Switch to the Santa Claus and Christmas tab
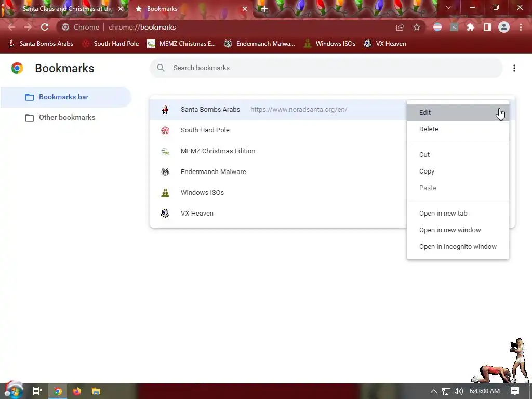 pos(64,9)
